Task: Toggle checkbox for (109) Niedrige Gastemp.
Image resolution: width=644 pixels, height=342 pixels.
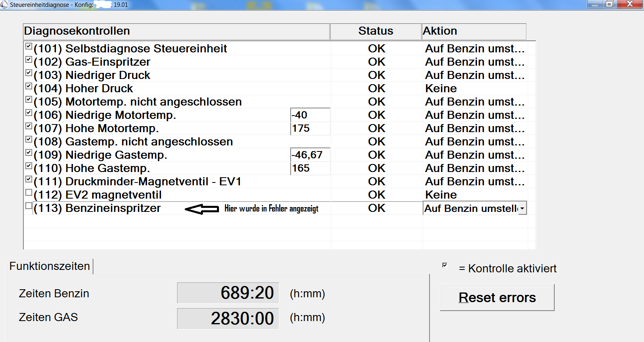Action: (29, 152)
